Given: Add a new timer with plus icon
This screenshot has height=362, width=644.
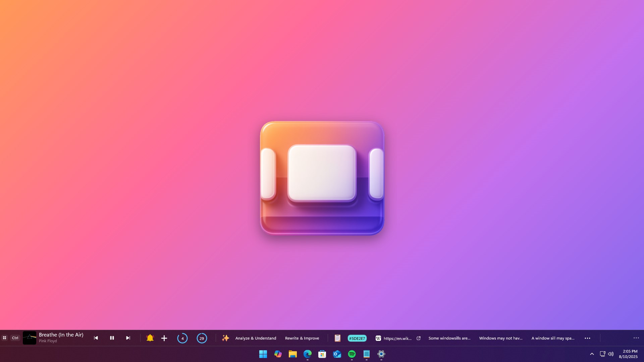Looking at the screenshot, I should click(164, 338).
